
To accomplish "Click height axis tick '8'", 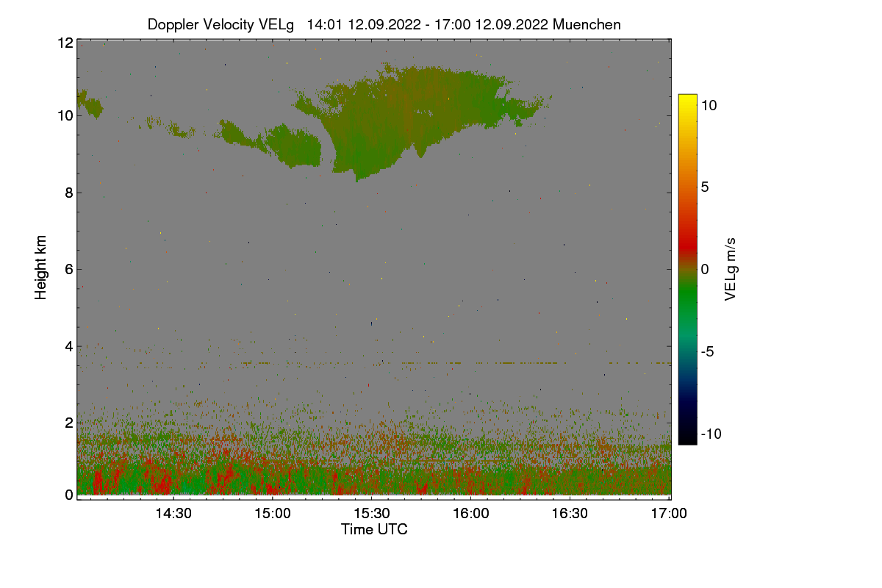I will coord(68,193).
